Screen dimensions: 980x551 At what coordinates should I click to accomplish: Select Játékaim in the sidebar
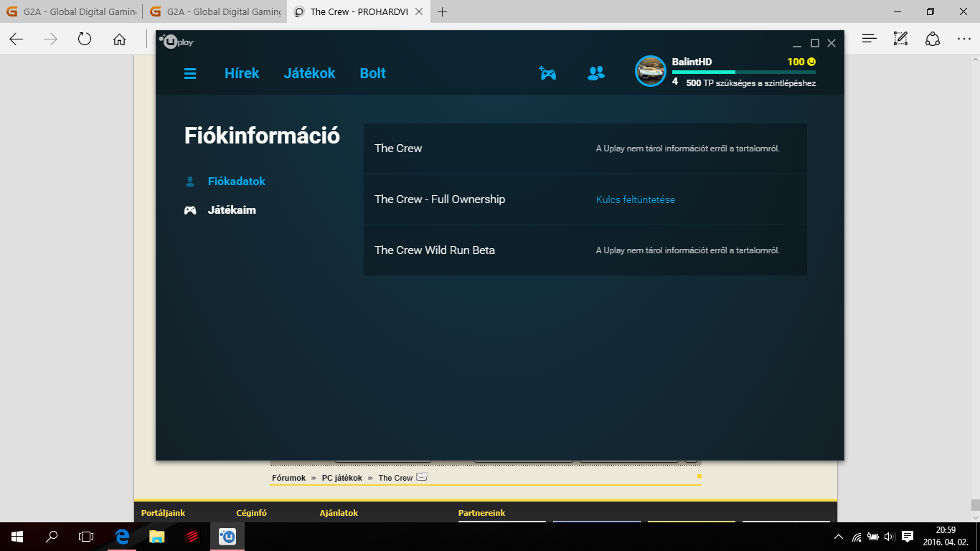[x=232, y=210]
